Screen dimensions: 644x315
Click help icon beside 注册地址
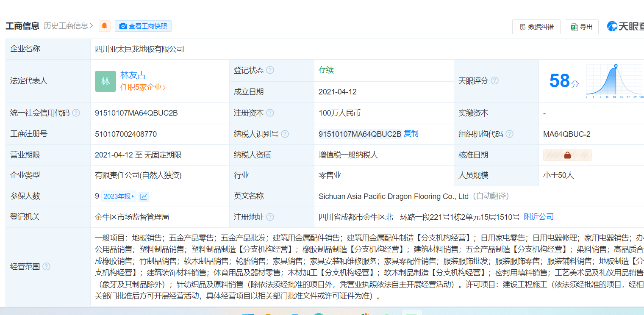coord(270,217)
